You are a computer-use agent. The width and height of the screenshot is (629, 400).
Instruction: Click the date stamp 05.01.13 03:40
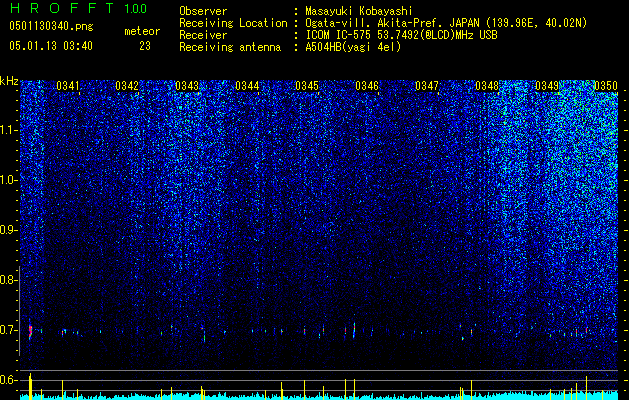51,46
